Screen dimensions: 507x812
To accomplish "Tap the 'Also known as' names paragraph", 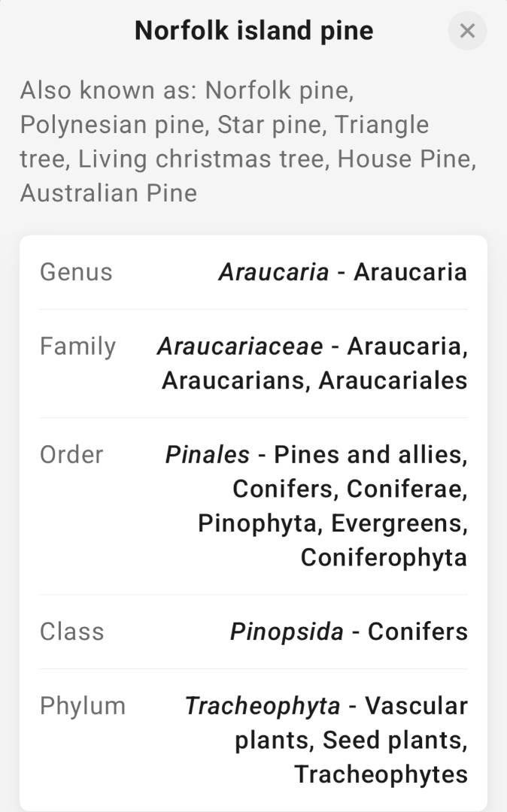I will [x=248, y=141].
